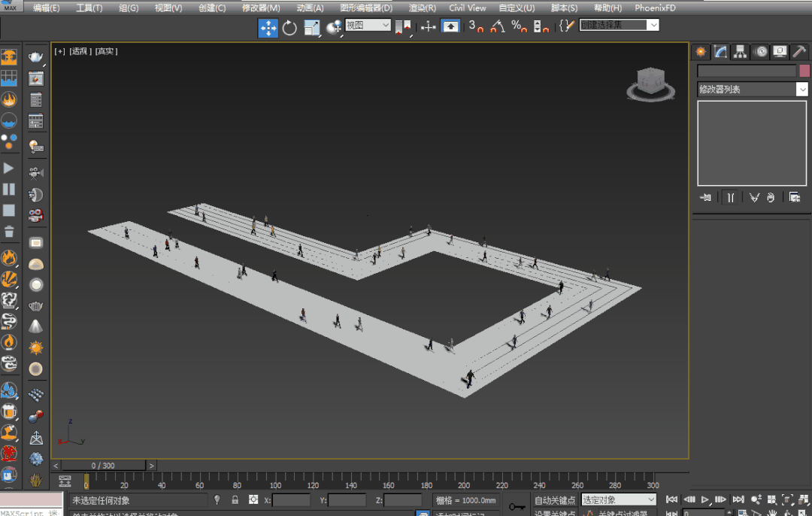The height and width of the screenshot is (516, 812).
Task: Open the Civil View menu
Action: tap(467, 8)
